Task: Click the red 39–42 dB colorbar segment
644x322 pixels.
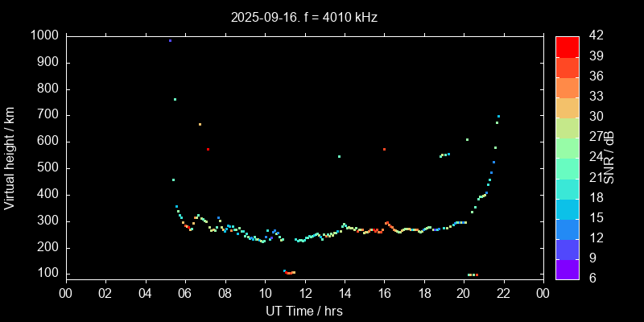Action: tap(567, 46)
